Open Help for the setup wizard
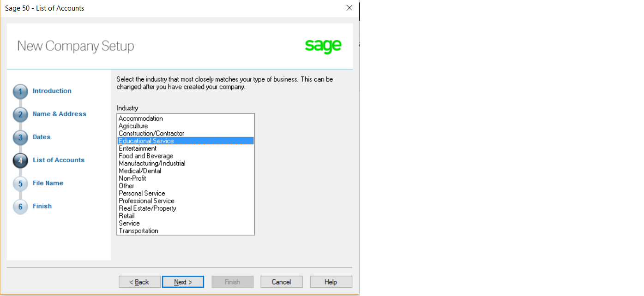The width and height of the screenshot is (644, 296). tap(331, 282)
